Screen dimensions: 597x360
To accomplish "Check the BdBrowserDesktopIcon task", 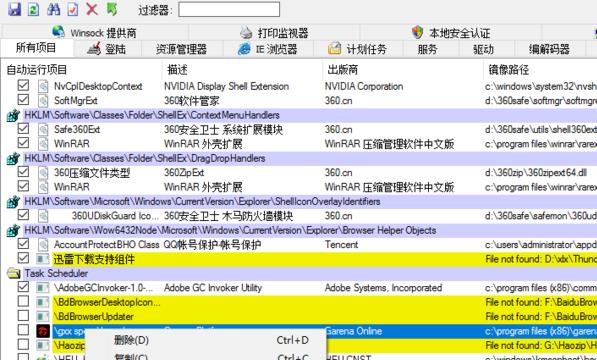I will tap(23, 301).
